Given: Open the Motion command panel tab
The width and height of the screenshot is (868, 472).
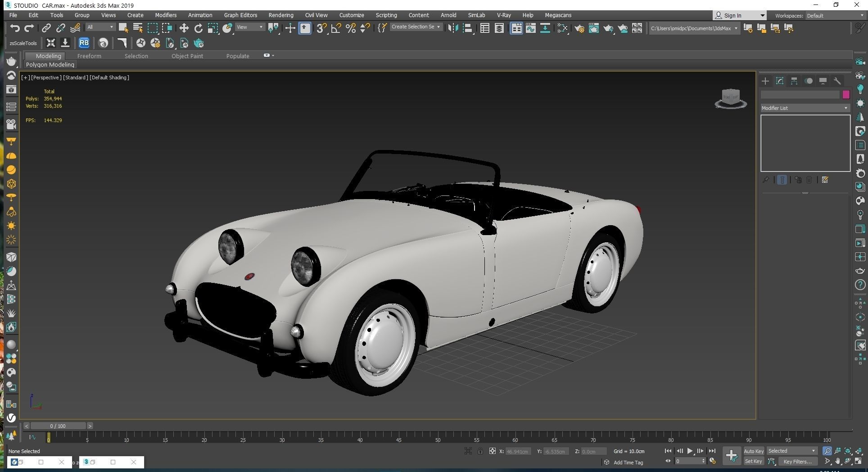Looking at the screenshot, I should point(809,81).
